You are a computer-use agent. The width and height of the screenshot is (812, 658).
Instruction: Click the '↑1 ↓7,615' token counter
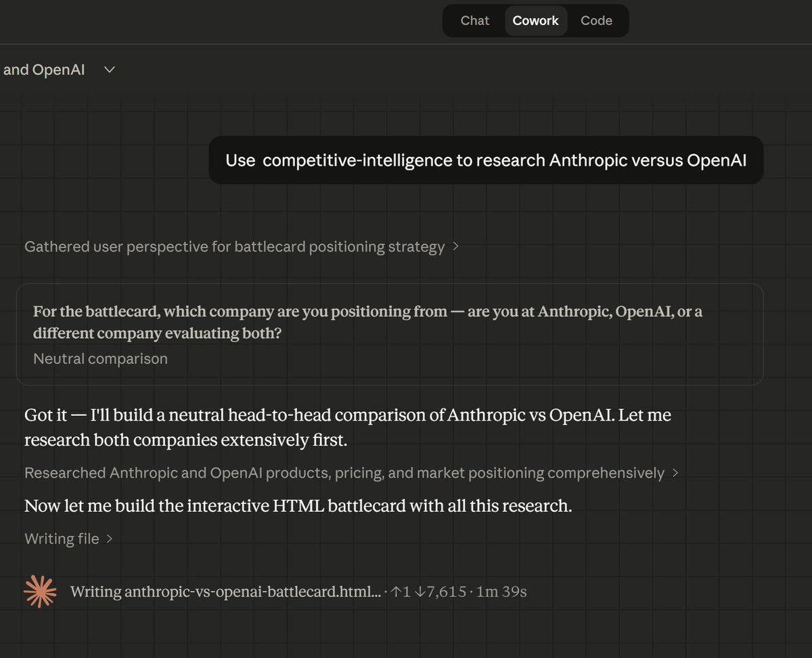tap(429, 592)
